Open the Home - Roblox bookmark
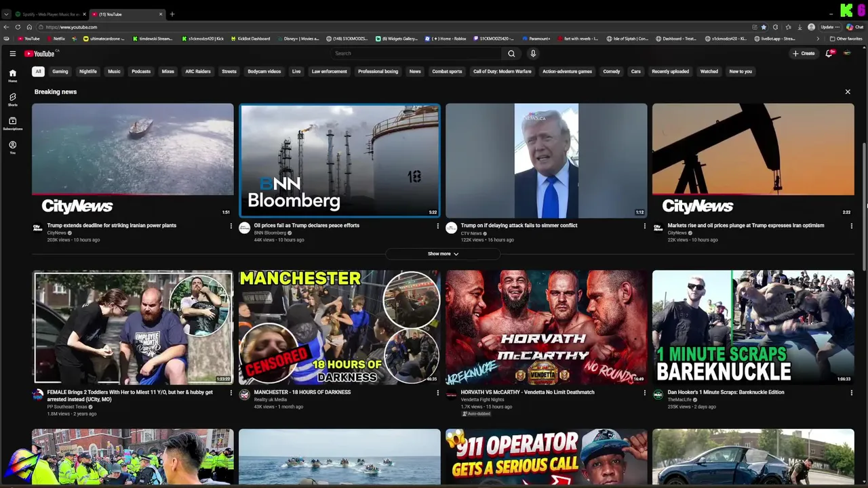 (446, 39)
